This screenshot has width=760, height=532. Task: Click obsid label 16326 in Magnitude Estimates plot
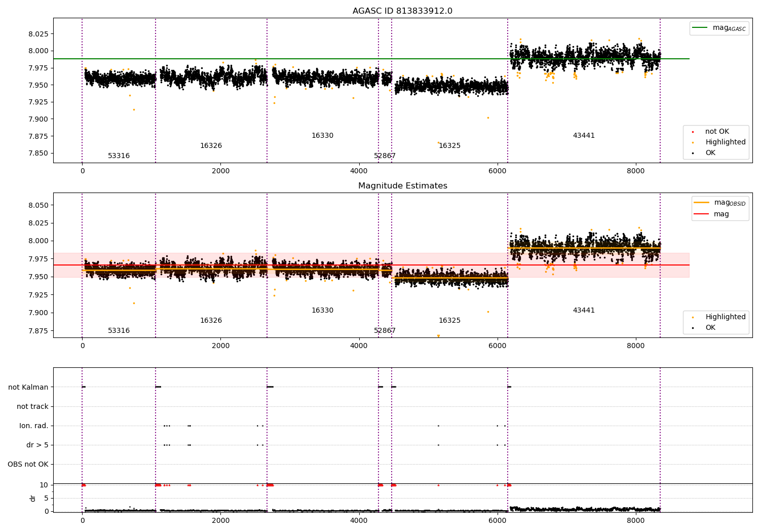[x=211, y=321]
